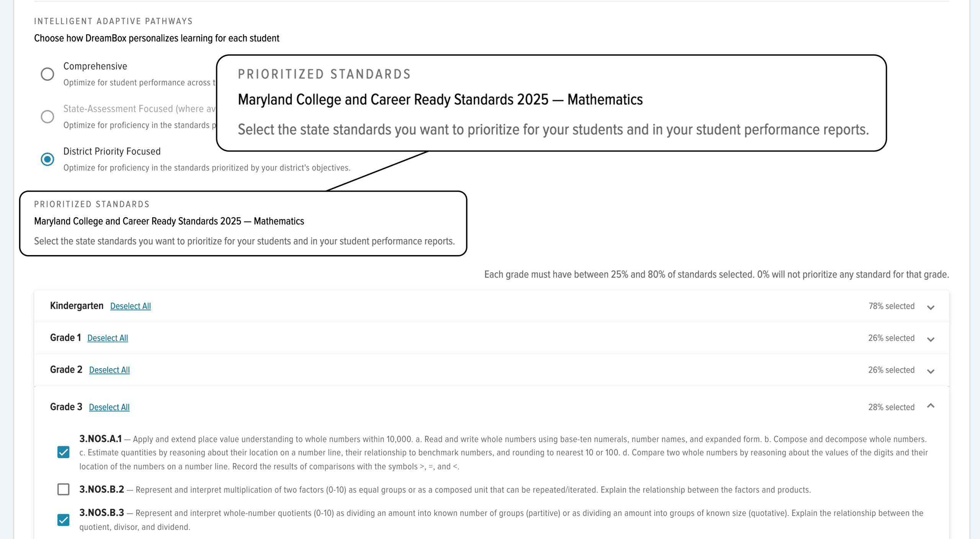Click the Kindergarten row heading
Screen dimensions: 980x539
77,306
